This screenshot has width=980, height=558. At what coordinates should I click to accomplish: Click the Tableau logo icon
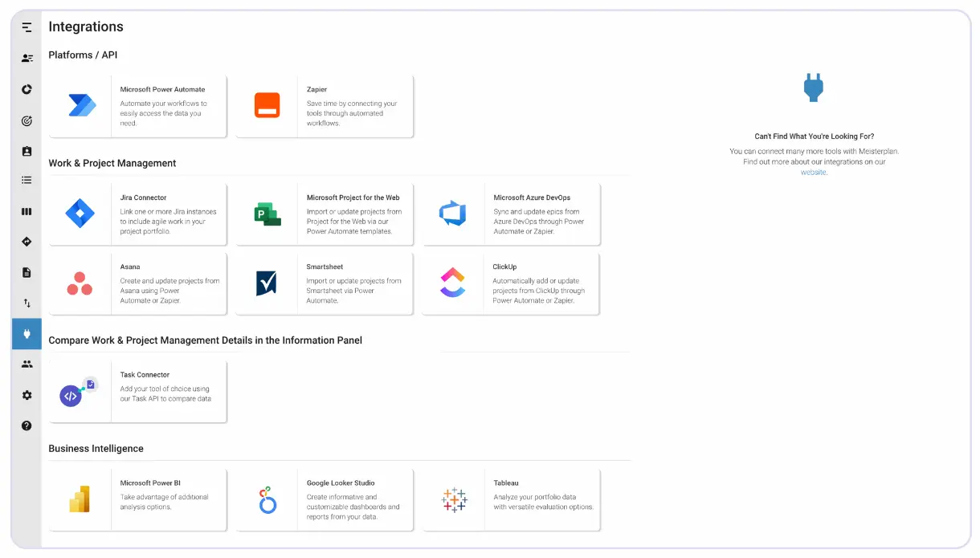[454, 500]
